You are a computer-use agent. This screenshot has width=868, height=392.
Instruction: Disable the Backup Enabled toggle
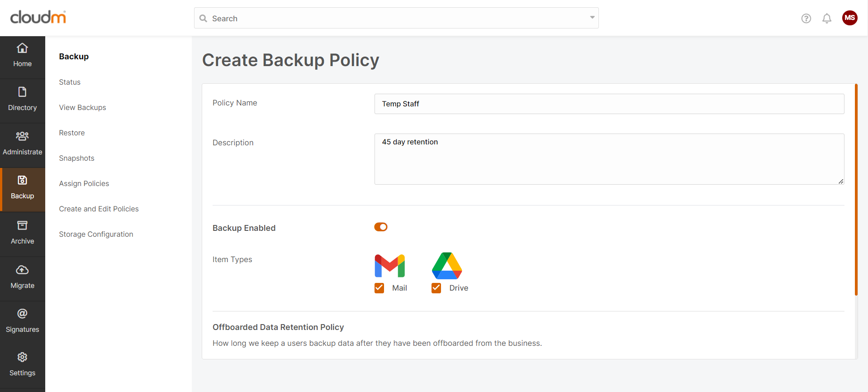(x=381, y=227)
